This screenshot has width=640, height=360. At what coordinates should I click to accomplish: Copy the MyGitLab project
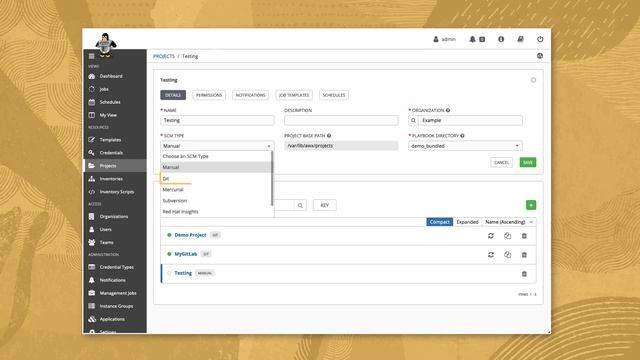click(507, 255)
